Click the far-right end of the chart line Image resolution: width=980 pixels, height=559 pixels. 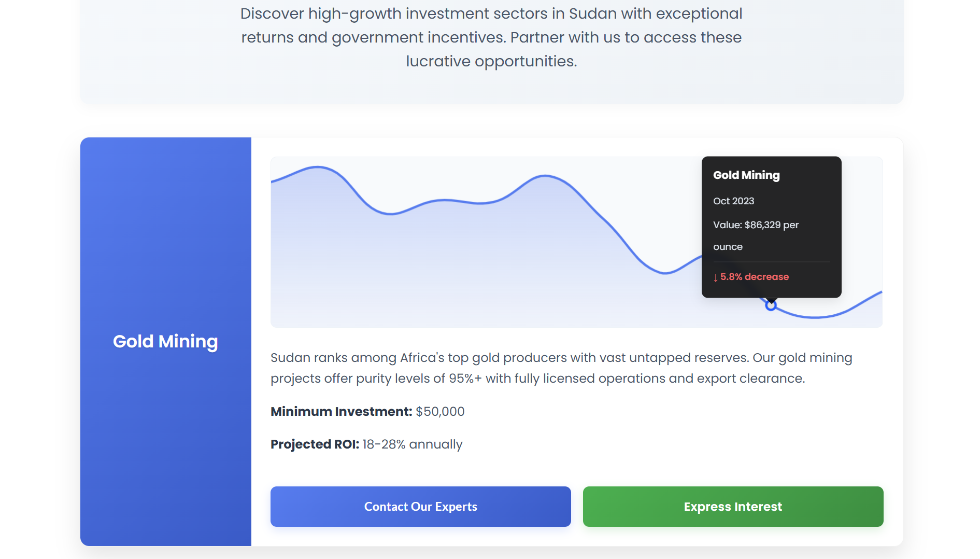pyautogui.click(x=880, y=292)
